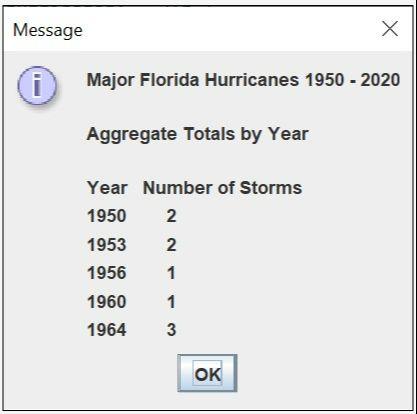Click the Aggregate Totals by Year label
417x414 pixels.
(197, 134)
